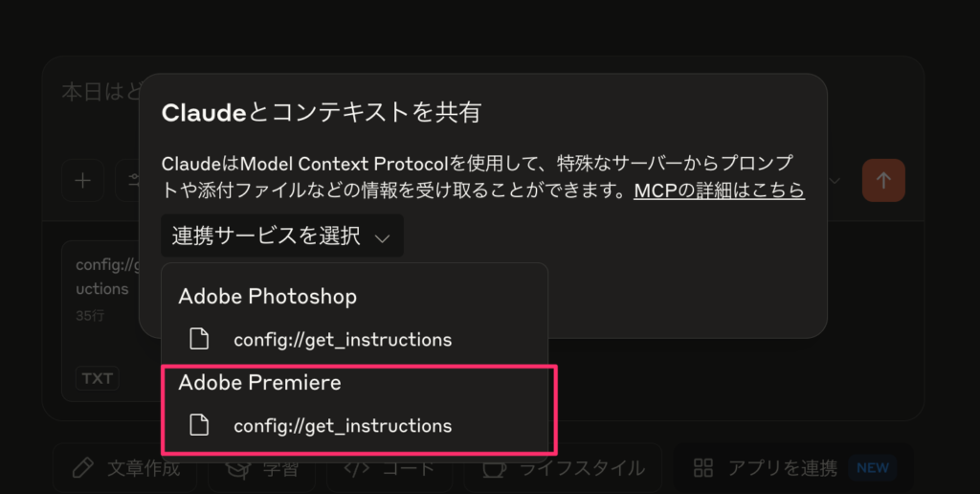Click the アプリを連携 NEW button
Image resolution: width=980 pixels, height=494 pixels.
(793, 468)
